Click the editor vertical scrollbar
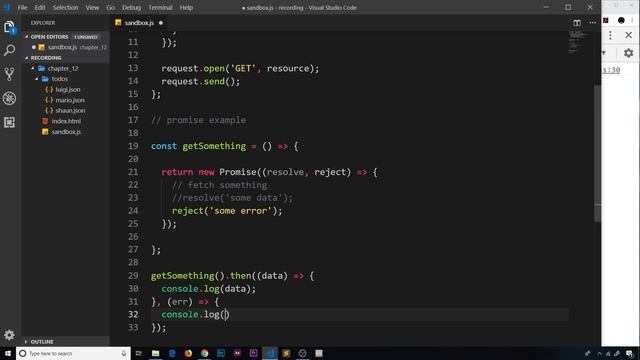 click(x=597, y=154)
